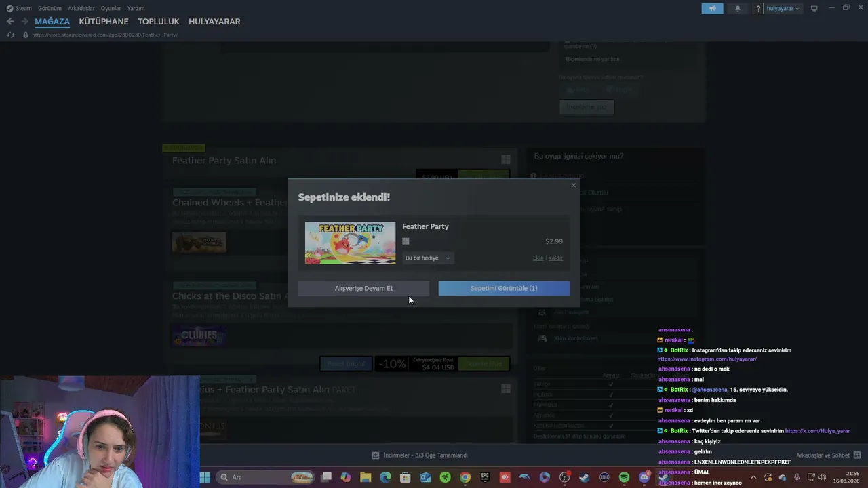Open Epic Games Launcher from the taskbar
Image resolution: width=868 pixels, height=488 pixels.
485,477
